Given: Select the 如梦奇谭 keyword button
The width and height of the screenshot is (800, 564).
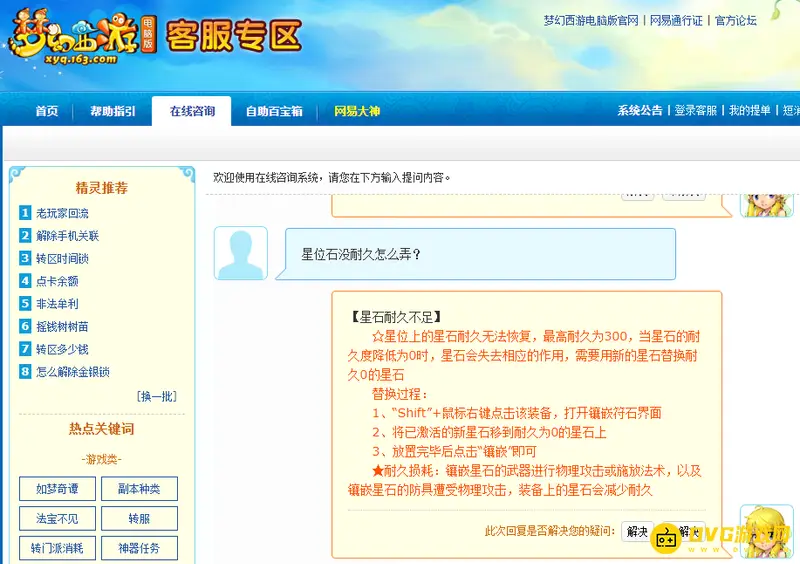Looking at the screenshot, I should 57,489.
